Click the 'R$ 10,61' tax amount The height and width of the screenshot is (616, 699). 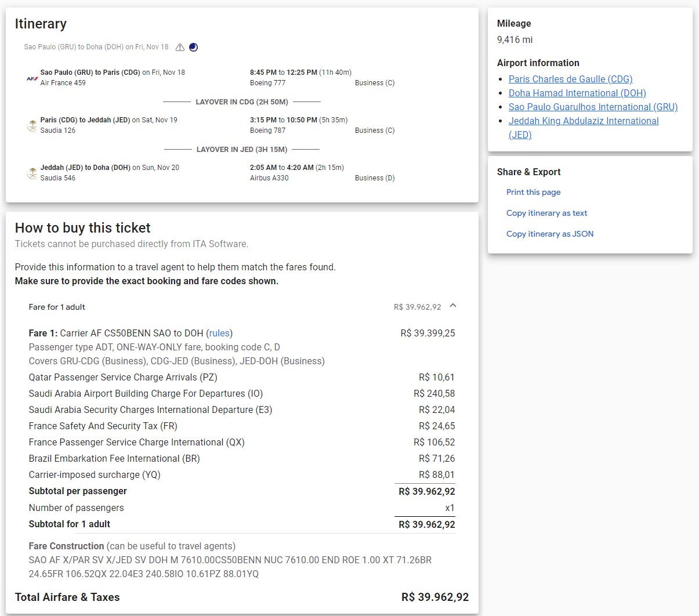coord(437,377)
